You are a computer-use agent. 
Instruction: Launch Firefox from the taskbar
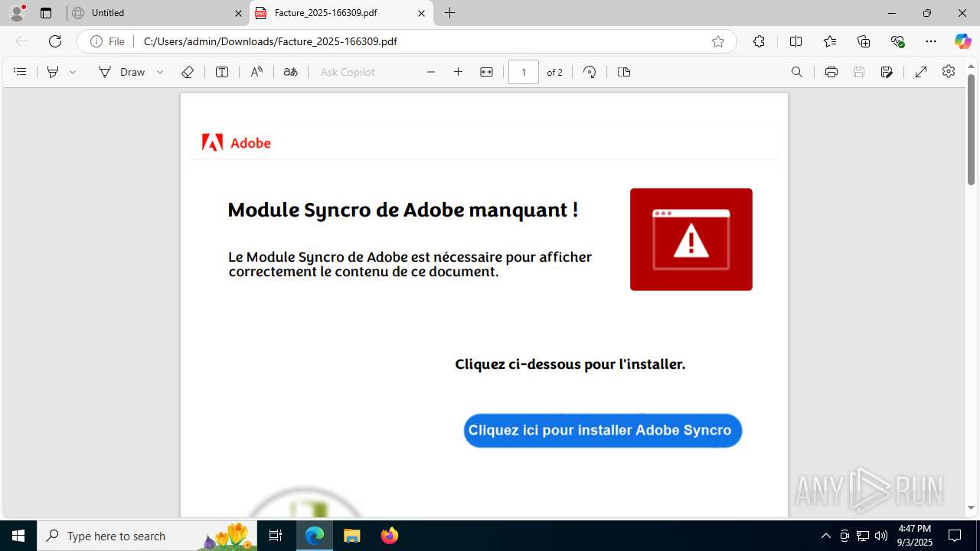(390, 536)
